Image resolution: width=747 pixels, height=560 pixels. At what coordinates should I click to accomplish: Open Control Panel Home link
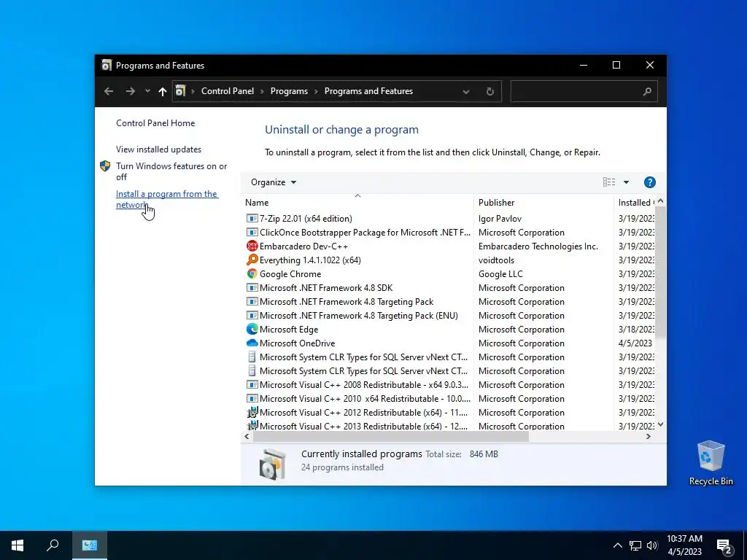pos(155,122)
